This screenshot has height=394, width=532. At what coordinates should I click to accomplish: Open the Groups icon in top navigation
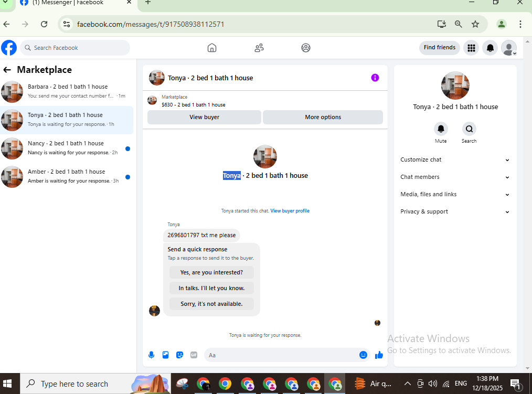(306, 48)
